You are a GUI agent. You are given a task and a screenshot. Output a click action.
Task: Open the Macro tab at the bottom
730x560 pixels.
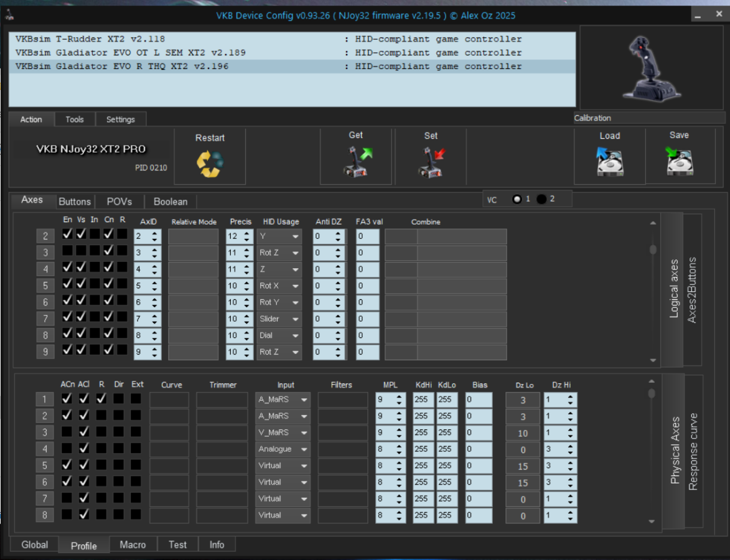[x=133, y=544]
